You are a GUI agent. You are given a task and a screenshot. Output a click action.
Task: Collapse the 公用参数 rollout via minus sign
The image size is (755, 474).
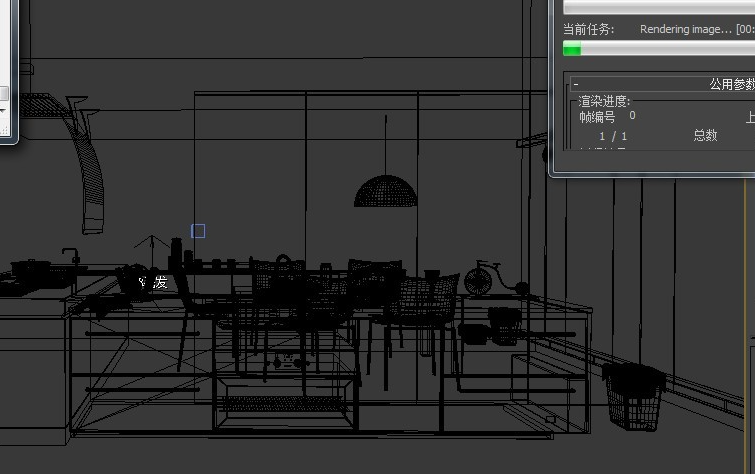click(x=576, y=85)
